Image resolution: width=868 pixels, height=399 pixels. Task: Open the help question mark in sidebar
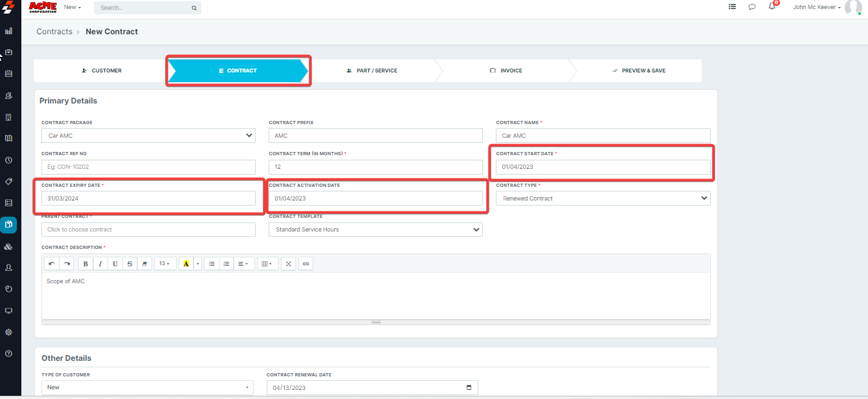pyautogui.click(x=8, y=354)
